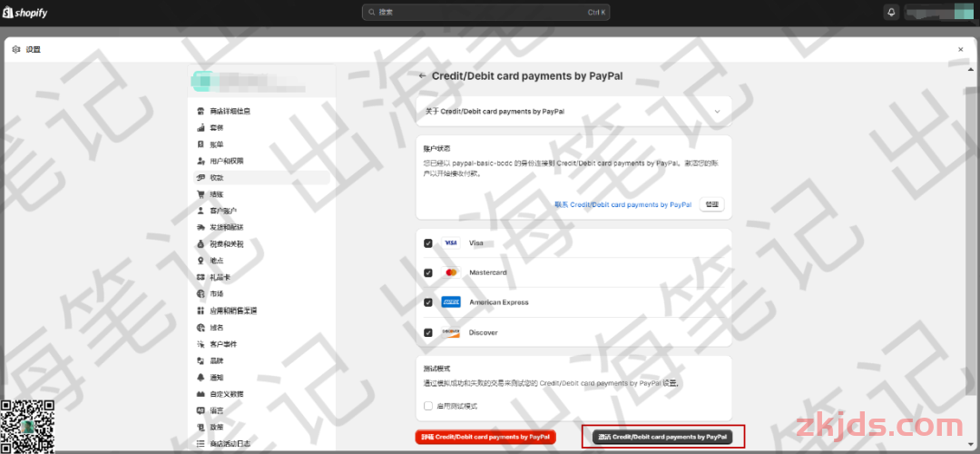This screenshot has height=454, width=980.
Task: Open the 收款 payments settings item
Action: 262,178
